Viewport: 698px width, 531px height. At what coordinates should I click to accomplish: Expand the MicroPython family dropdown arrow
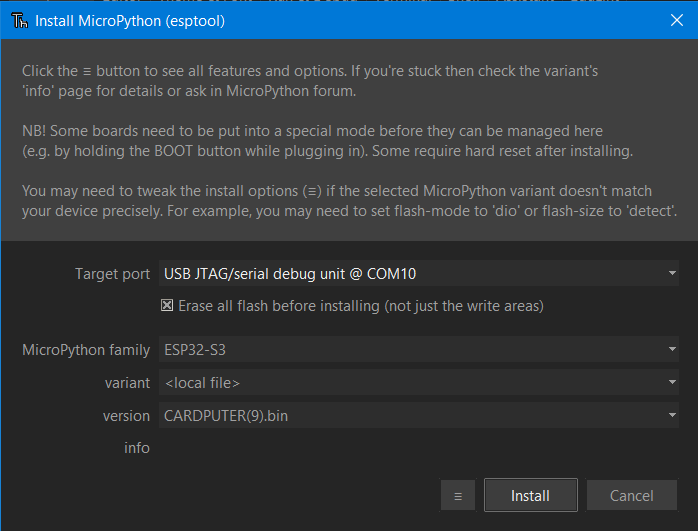(672, 349)
